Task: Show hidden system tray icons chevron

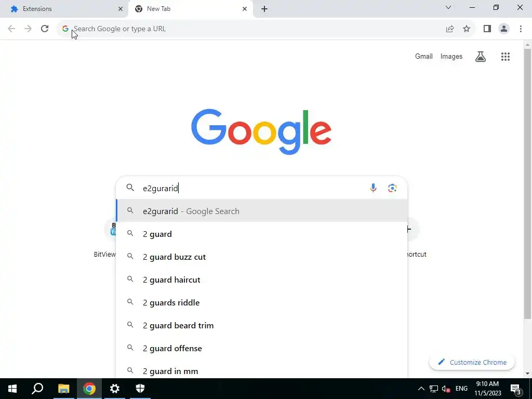Action: (x=421, y=389)
